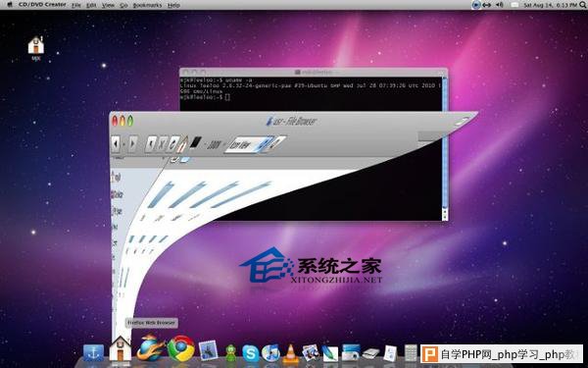This screenshot has width=588, height=368.
Task: Click the Up button in File Browser toolbar
Action: coord(151,144)
